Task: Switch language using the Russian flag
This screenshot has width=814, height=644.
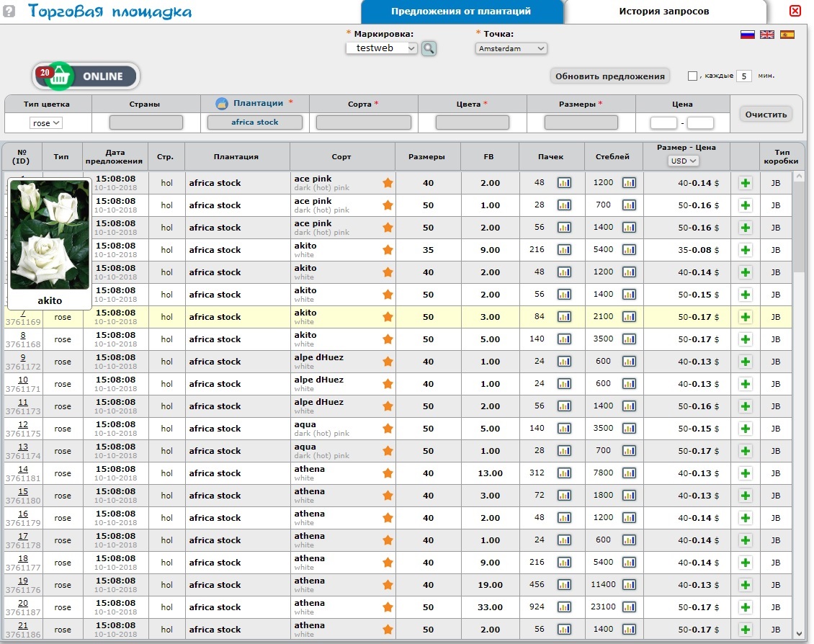Action: pyautogui.click(x=747, y=35)
